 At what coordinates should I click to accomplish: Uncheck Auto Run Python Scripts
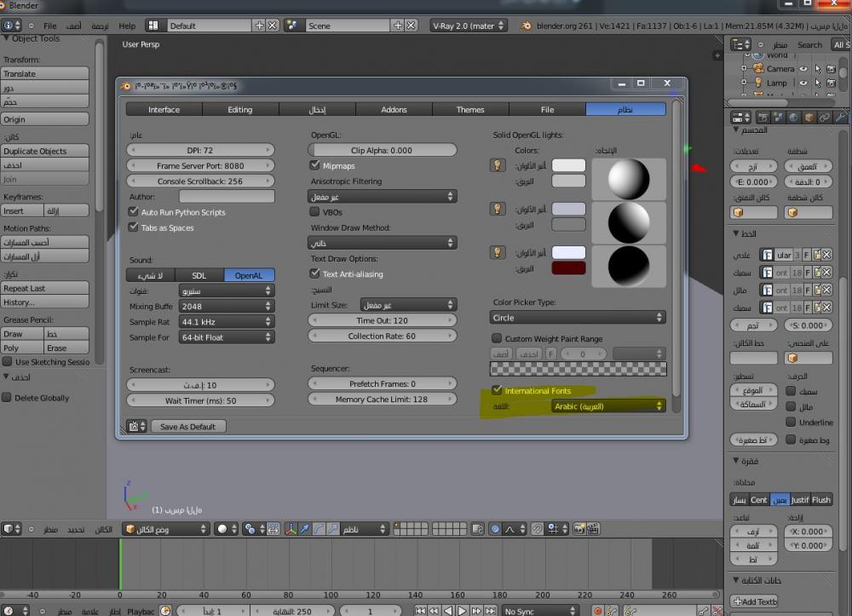pyautogui.click(x=133, y=211)
